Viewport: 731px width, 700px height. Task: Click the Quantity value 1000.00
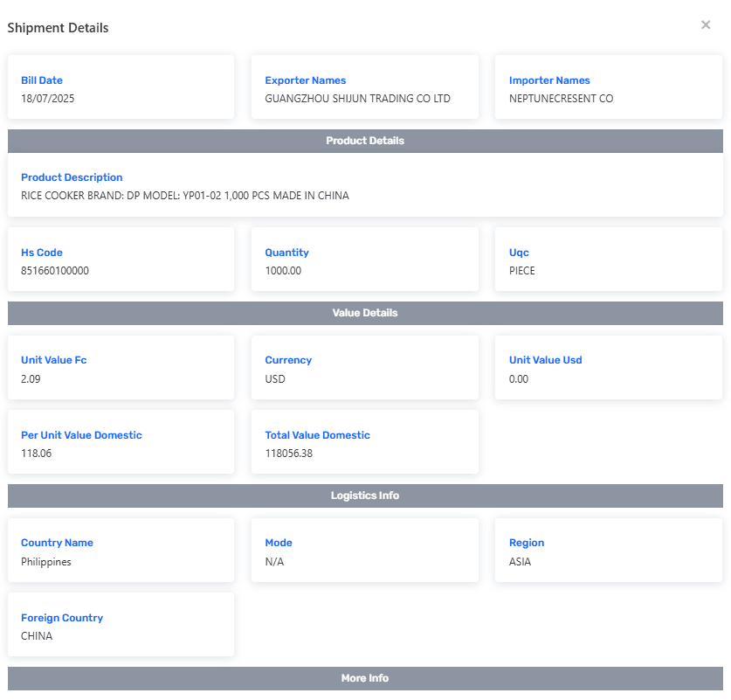(283, 271)
